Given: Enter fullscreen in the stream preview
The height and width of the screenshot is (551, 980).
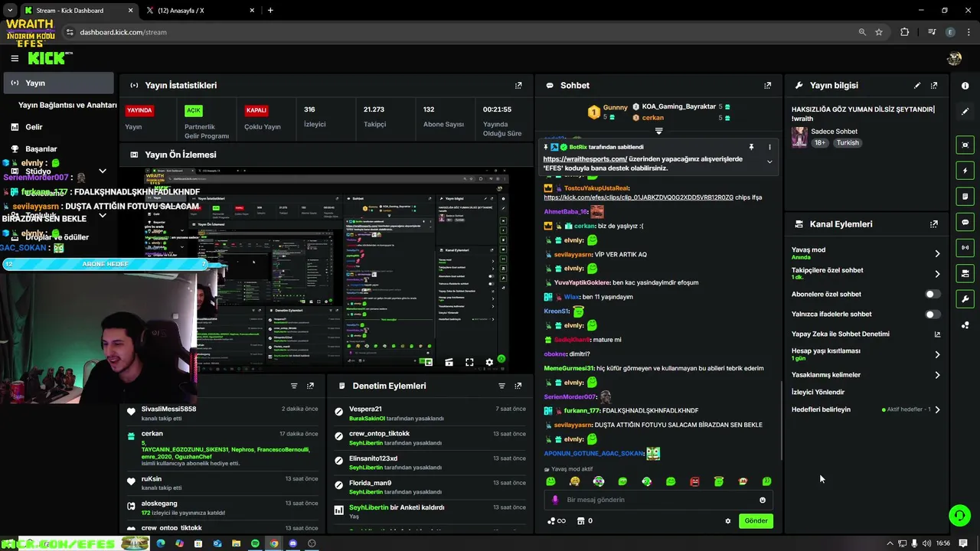Looking at the screenshot, I should coord(469,363).
